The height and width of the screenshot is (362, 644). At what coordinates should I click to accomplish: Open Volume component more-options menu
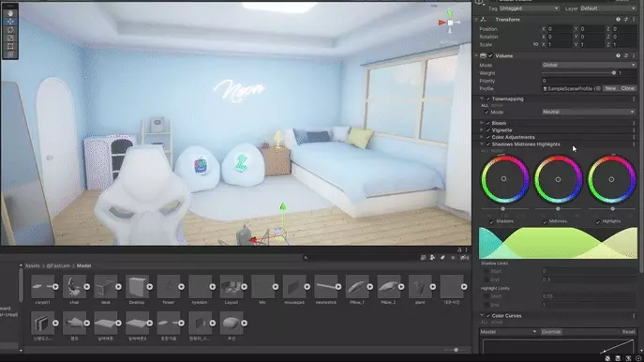(x=634, y=55)
